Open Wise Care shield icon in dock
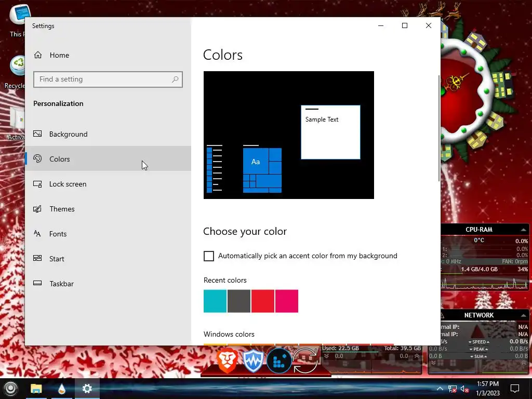This screenshot has height=399, width=532. tap(253, 361)
